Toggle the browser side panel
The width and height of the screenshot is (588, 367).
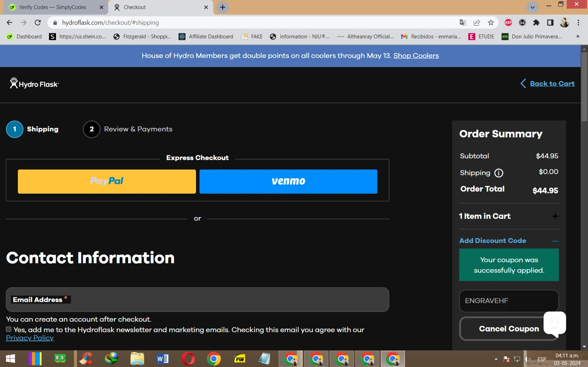(550, 23)
